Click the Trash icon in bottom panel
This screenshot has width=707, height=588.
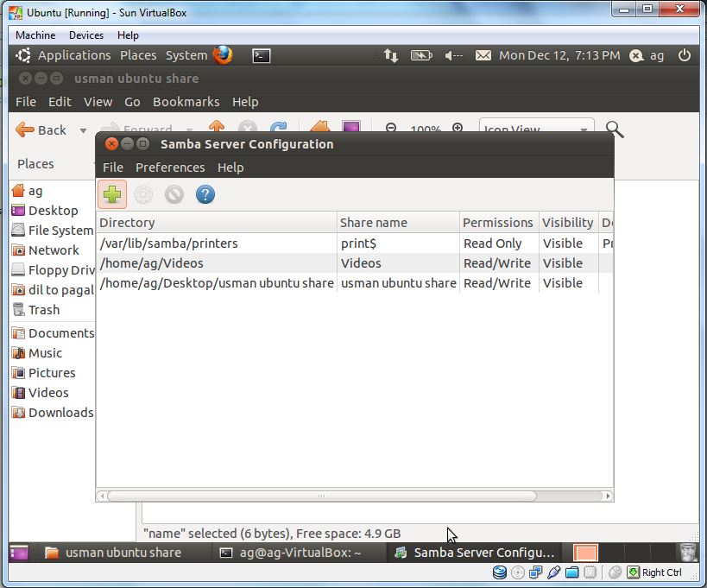pos(688,553)
